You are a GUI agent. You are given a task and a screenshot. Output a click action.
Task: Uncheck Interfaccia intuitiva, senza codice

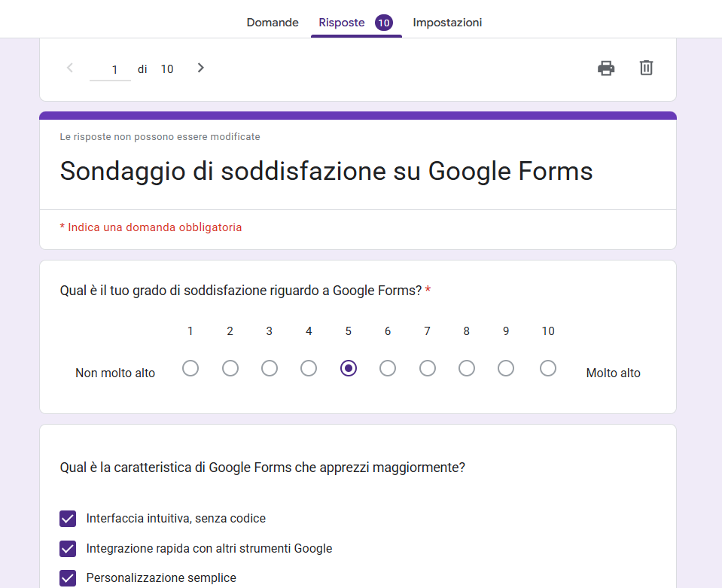[68, 519]
